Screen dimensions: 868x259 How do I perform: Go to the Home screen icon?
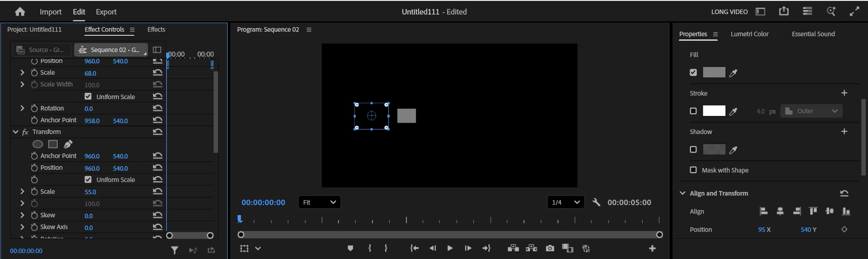tap(20, 12)
